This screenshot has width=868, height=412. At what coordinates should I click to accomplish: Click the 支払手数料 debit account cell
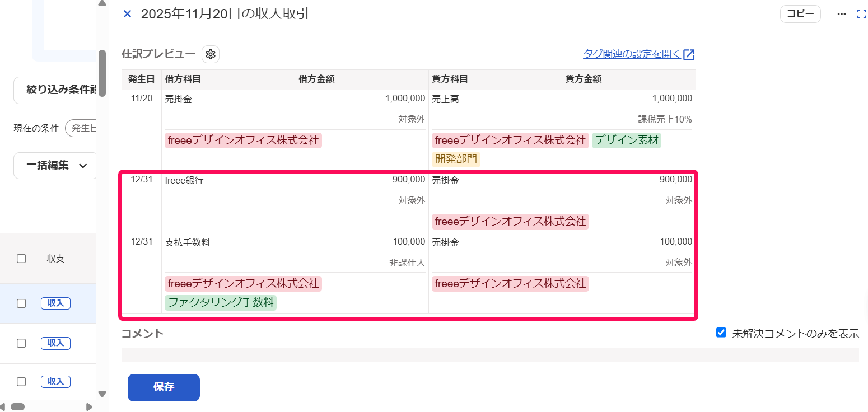[188, 243]
